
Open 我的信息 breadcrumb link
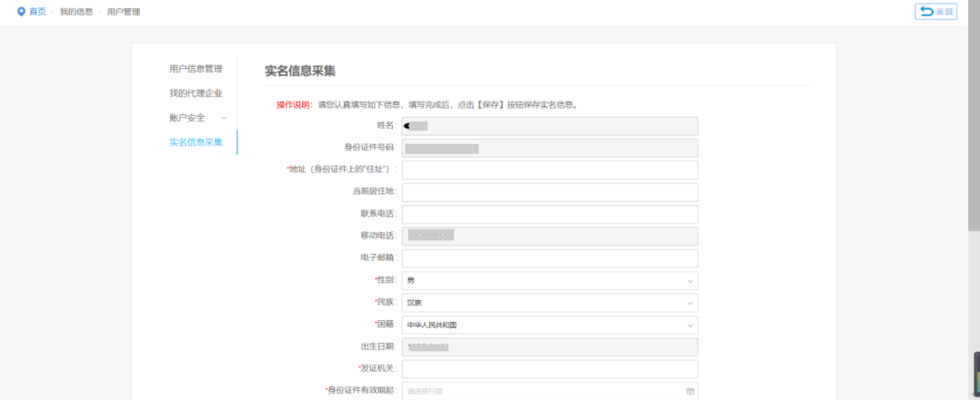click(76, 12)
